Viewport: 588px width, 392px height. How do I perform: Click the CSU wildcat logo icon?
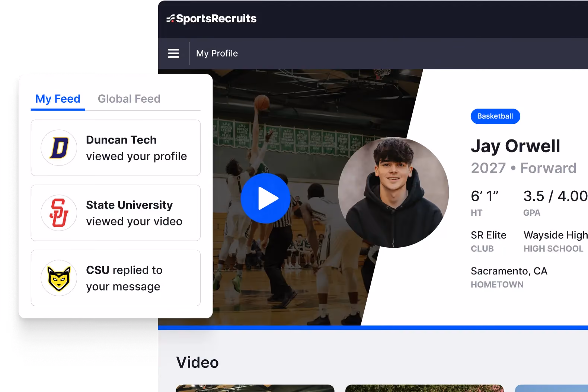59,278
